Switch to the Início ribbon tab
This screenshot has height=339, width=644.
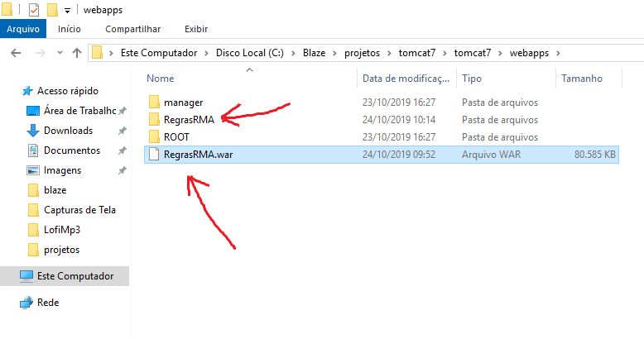pyautogui.click(x=69, y=29)
